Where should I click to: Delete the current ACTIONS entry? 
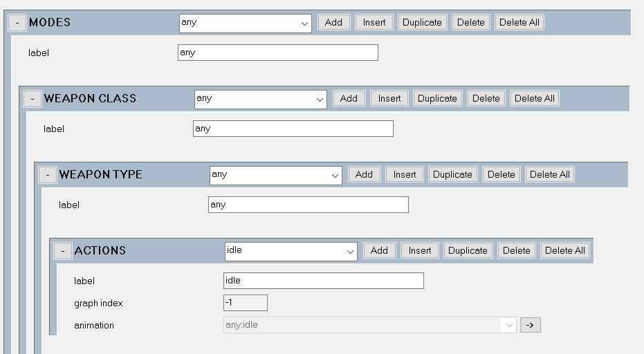[x=516, y=250]
